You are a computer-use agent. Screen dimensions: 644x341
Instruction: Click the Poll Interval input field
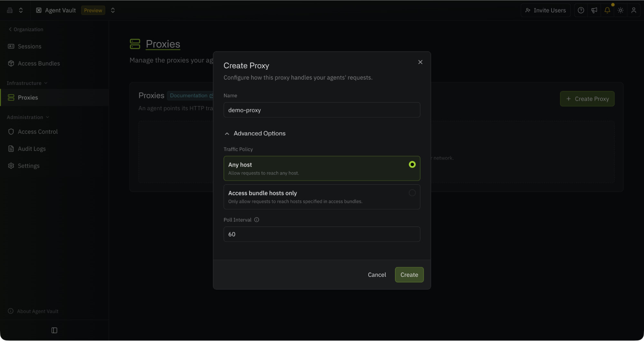322,234
